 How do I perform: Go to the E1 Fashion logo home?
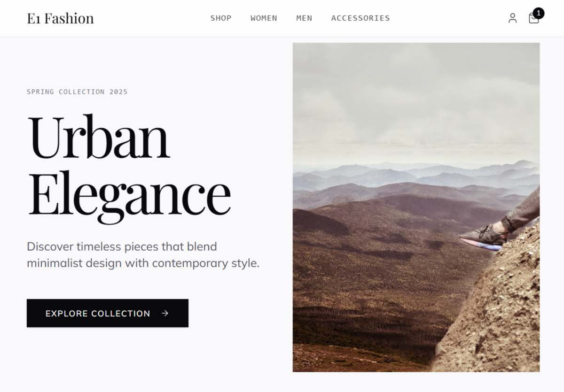point(60,18)
